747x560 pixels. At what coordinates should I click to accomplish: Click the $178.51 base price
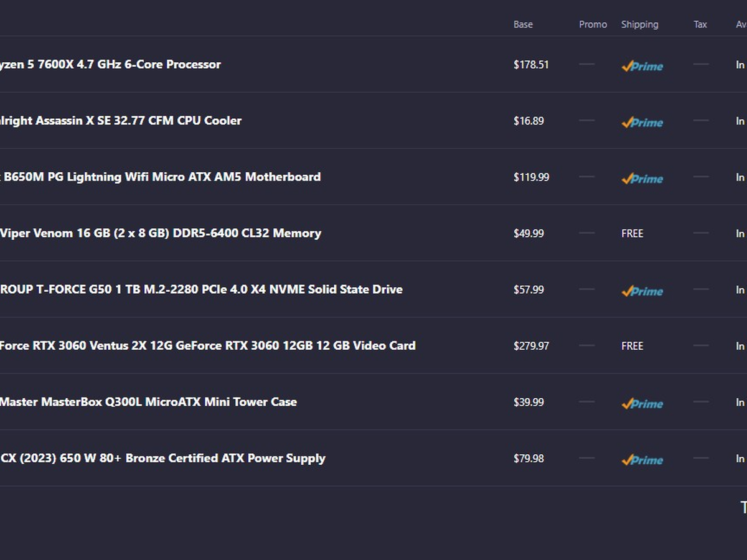tap(531, 65)
